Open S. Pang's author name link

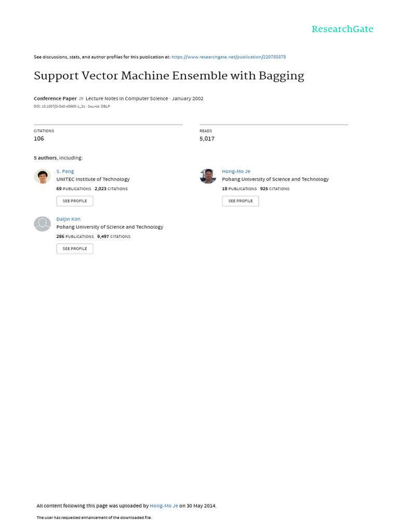(65, 171)
